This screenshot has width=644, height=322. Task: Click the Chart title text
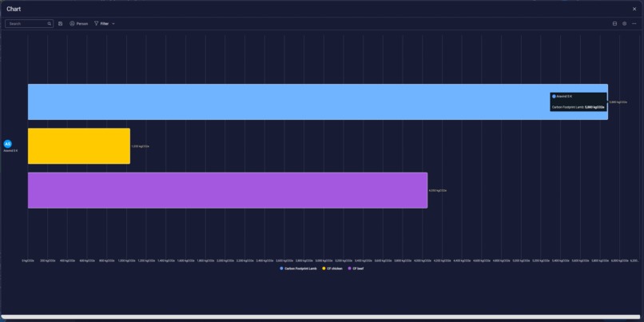tap(14, 9)
